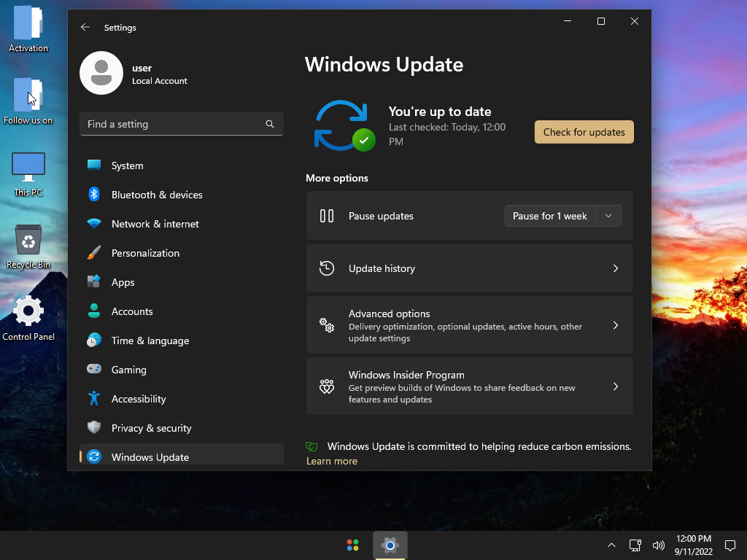Open the Update history row
Screen dimensions: 747x560
[x=469, y=268]
